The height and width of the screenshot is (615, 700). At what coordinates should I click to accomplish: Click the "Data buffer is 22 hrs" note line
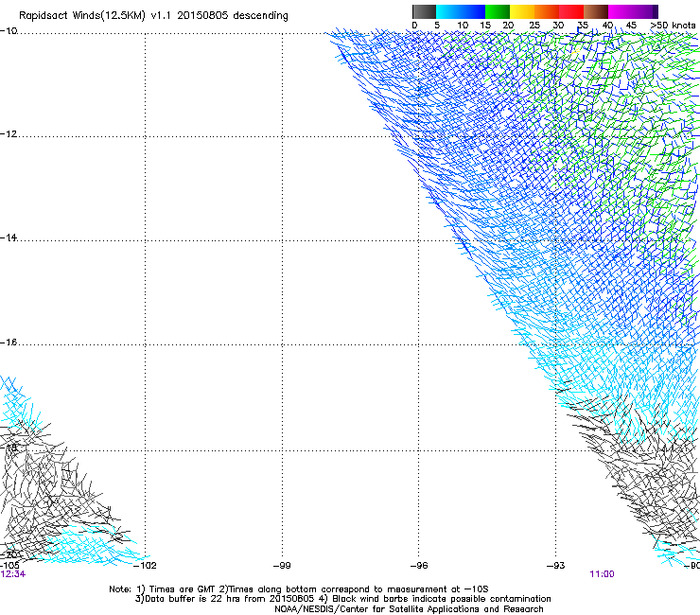coord(342,599)
